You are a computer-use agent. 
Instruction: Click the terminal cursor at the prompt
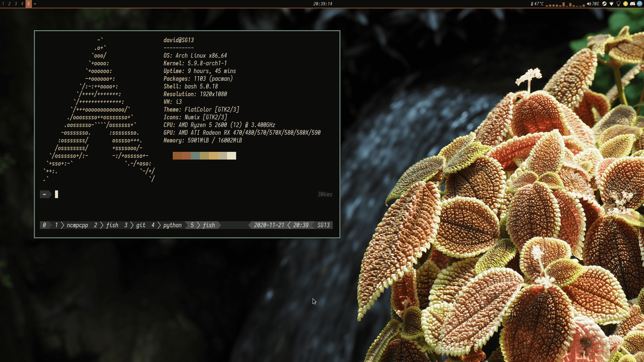[x=56, y=194]
